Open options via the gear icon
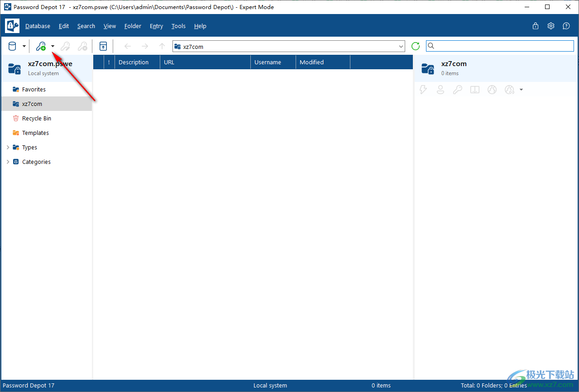The image size is (579, 392). 551,26
